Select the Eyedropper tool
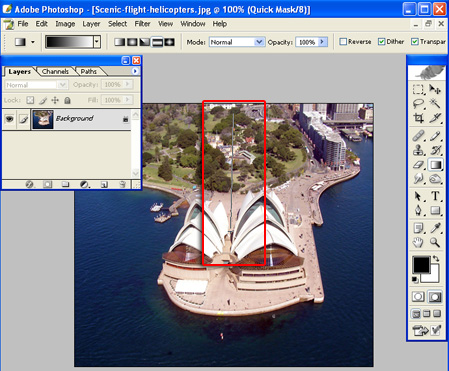Screen dimensions: 449x371 pos(435,228)
